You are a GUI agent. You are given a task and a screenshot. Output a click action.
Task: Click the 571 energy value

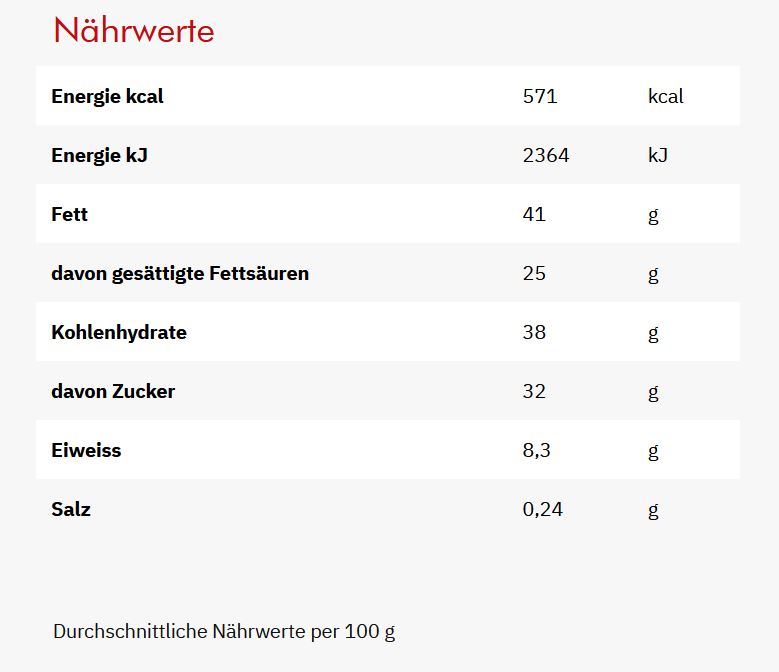point(540,97)
